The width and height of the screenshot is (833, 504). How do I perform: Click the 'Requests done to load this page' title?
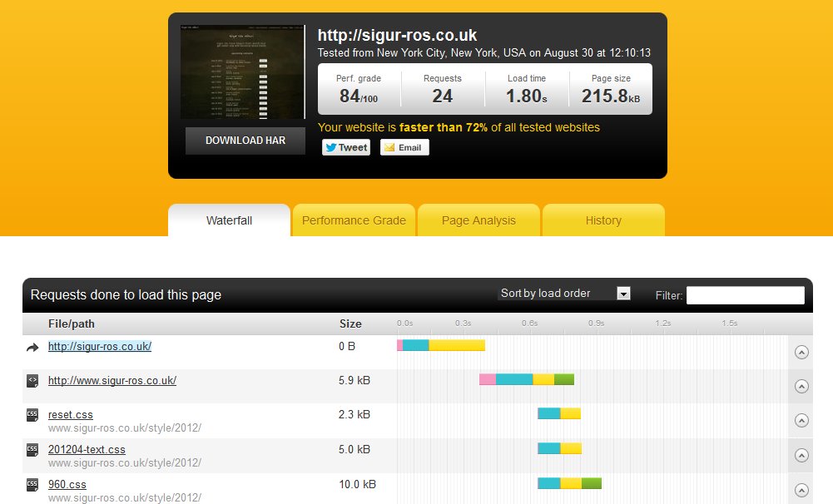tap(126, 294)
